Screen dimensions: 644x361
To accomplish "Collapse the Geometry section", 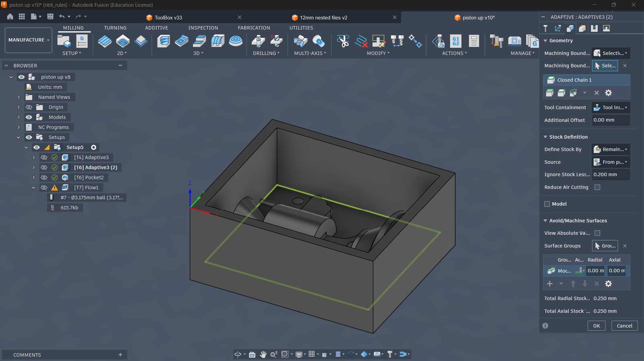I will (545, 41).
